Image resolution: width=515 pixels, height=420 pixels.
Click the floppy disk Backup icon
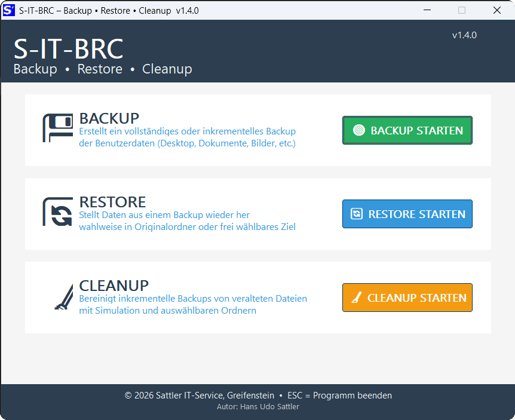tap(57, 128)
